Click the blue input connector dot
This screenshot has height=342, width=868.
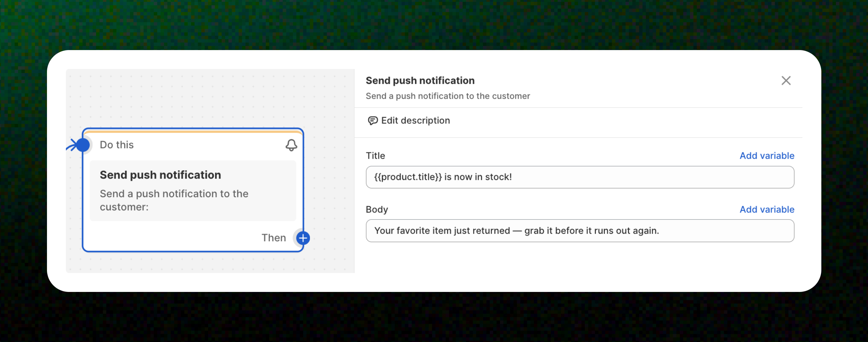(83, 145)
